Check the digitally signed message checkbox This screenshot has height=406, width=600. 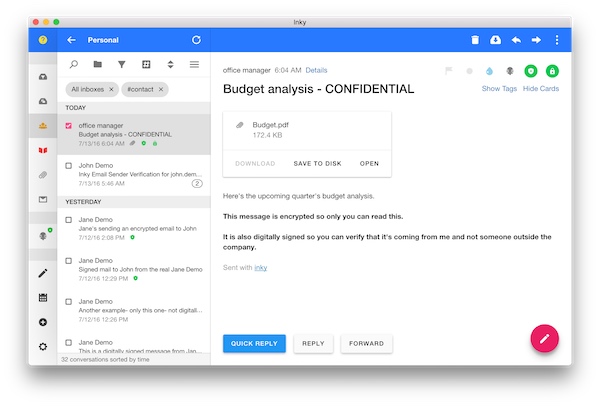point(68,343)
